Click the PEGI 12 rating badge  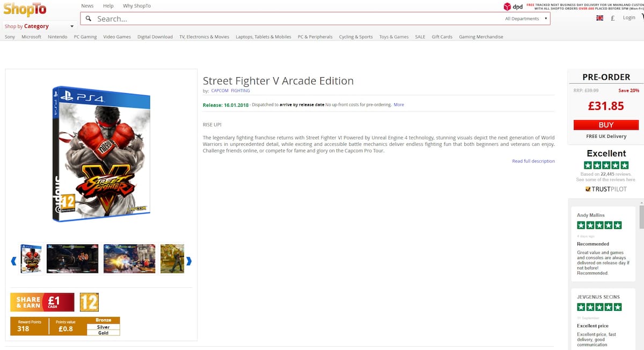click(x=89, y=302)
